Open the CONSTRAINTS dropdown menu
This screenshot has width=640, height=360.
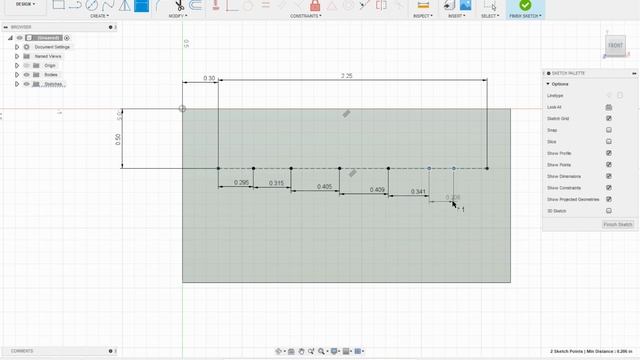[x=306, y=16]
